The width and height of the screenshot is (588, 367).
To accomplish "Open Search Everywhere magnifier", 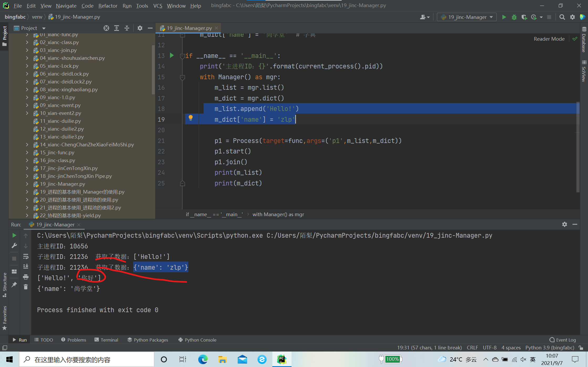I will (562, 17).
